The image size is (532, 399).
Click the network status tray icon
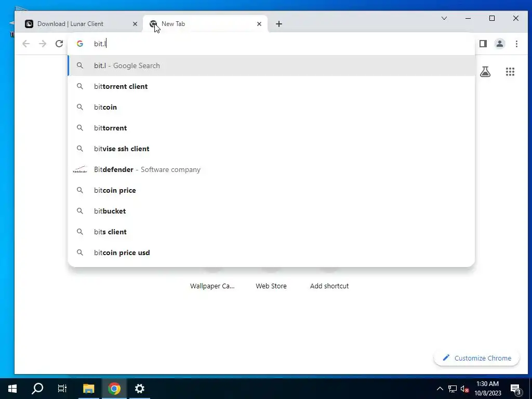point(453,389)
